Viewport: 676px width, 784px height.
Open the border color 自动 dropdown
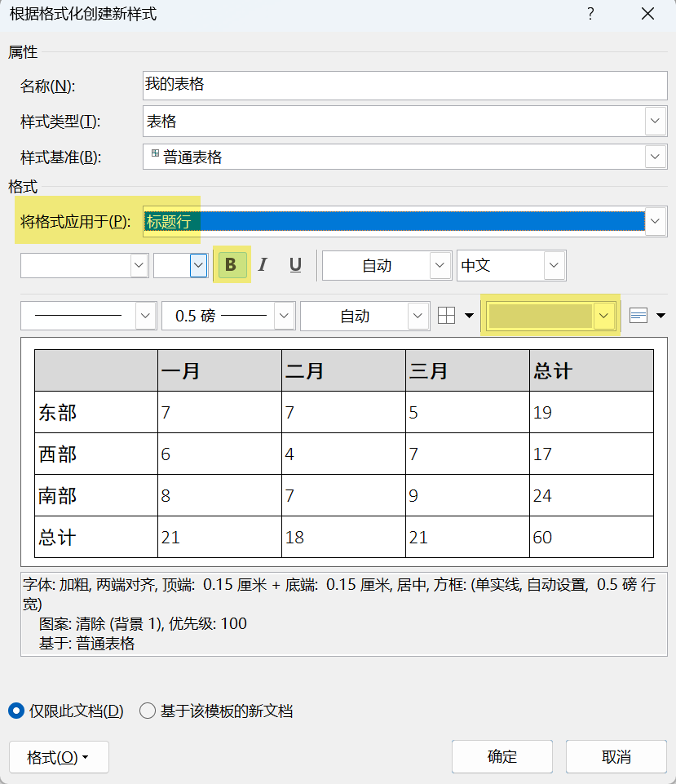(x=418, y=316)
